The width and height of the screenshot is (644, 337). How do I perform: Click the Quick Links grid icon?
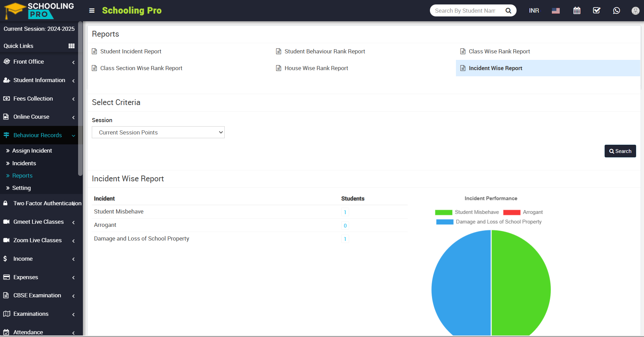pyautogui.click(x=72, y=46)
